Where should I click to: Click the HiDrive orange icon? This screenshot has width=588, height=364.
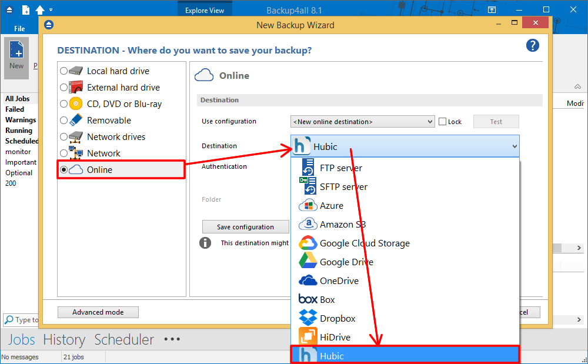tap(308, 337)
